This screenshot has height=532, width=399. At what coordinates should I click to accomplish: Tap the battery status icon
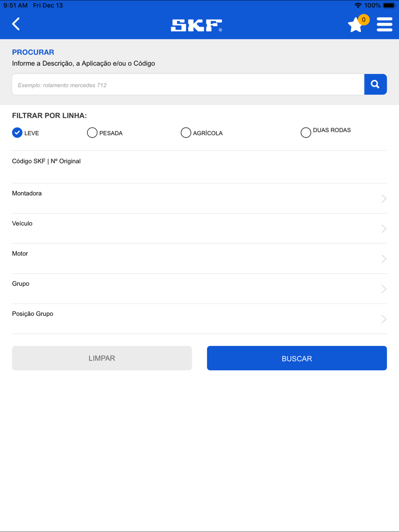(389, 5)
